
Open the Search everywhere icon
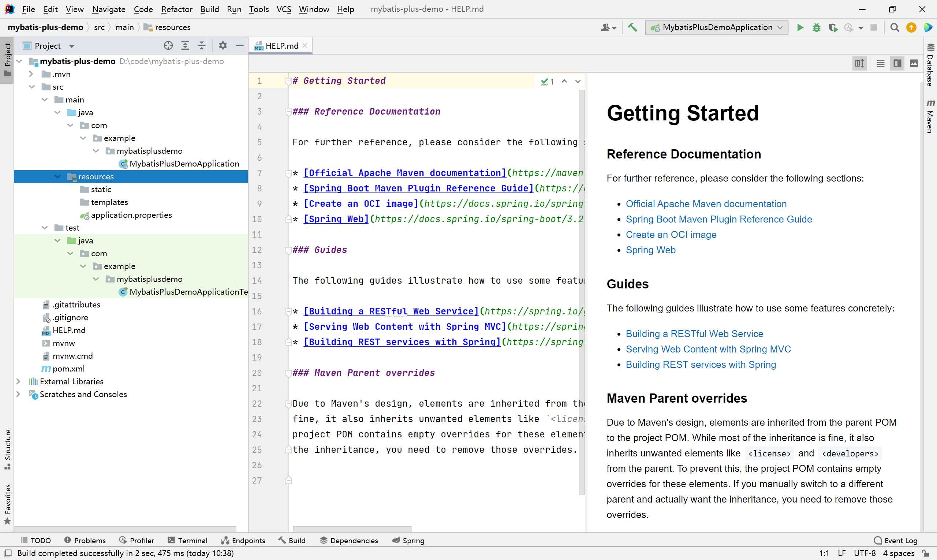[x=895, y=27]
